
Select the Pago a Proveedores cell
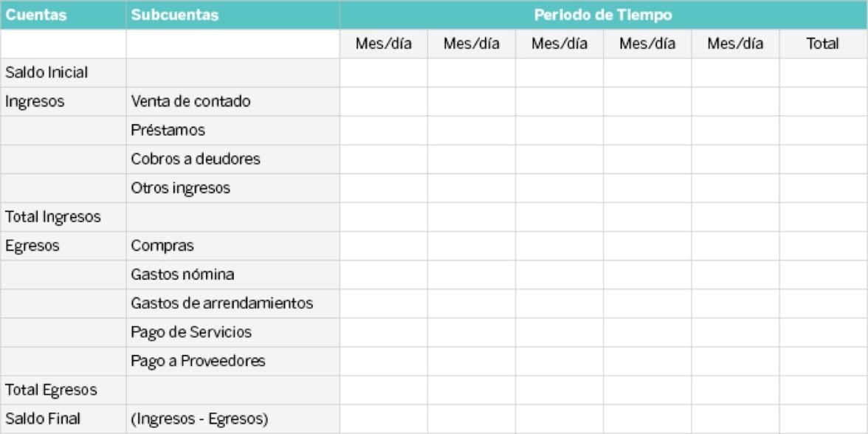pos(198,361)
